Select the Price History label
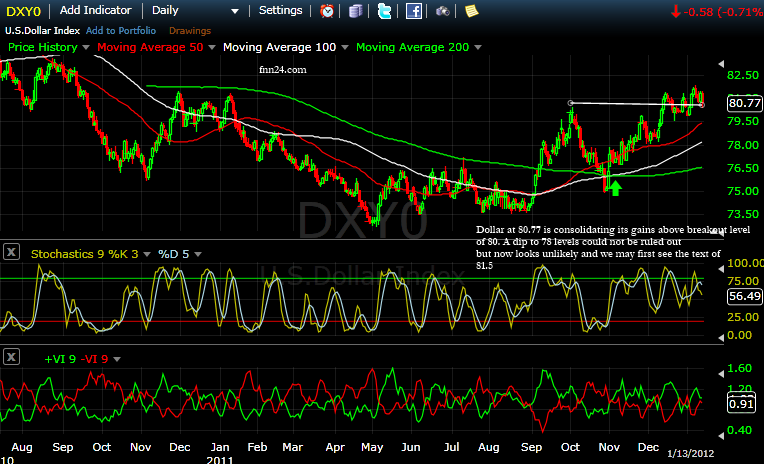 [x=43, y=47]
